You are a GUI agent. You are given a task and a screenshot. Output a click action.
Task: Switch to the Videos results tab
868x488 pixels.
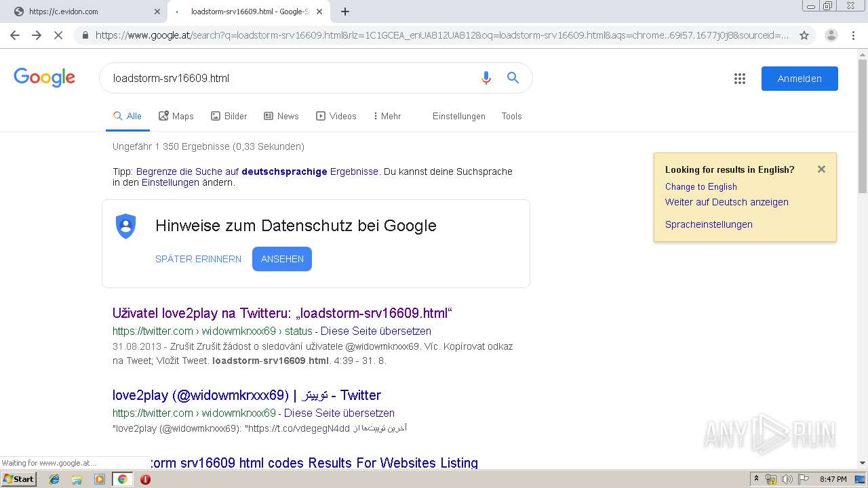[336, 117]
